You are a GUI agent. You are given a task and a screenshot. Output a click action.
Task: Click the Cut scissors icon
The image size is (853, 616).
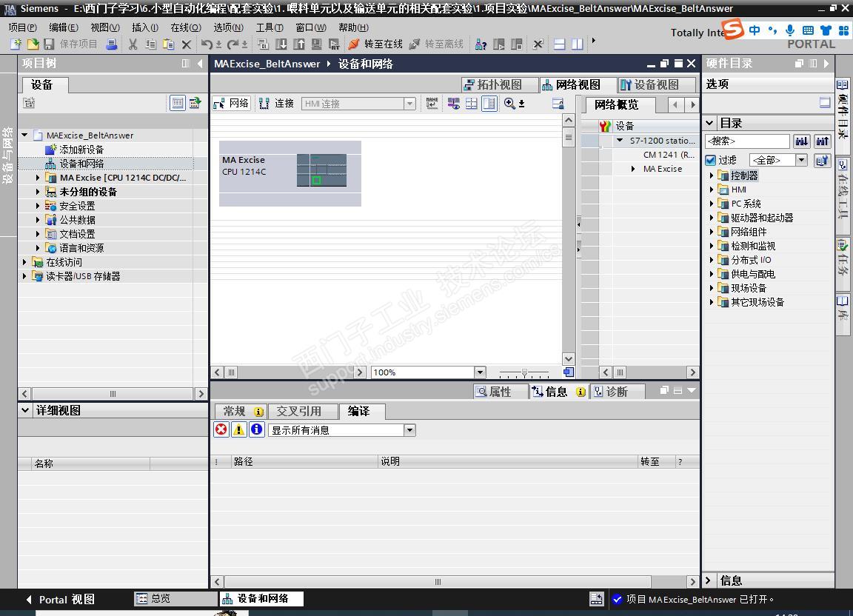coord(133,44)
